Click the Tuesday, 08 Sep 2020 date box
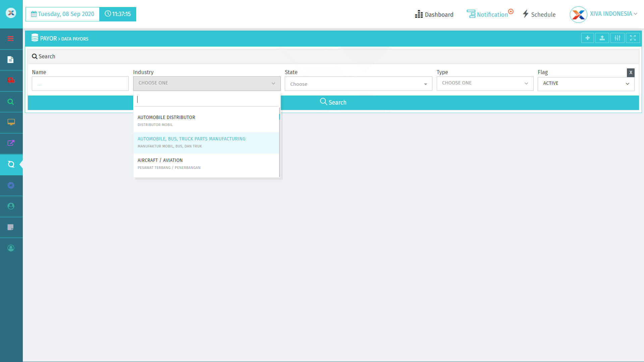644x362 pixels. (62, 14)
